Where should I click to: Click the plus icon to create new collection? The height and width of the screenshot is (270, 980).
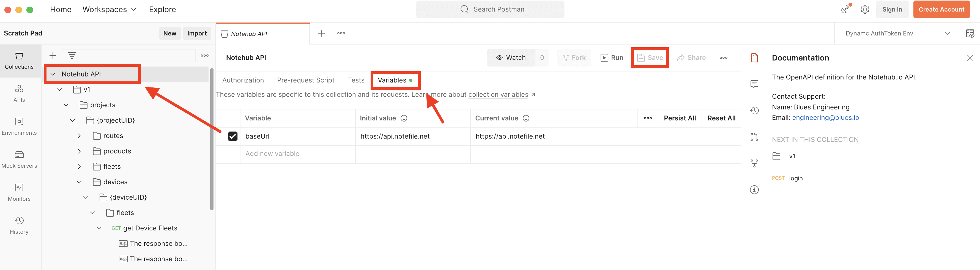53,56
